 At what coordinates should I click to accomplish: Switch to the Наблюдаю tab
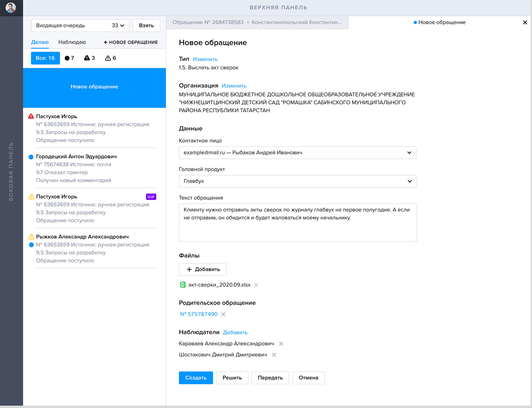pyautogui.click(x=72, y=42)
